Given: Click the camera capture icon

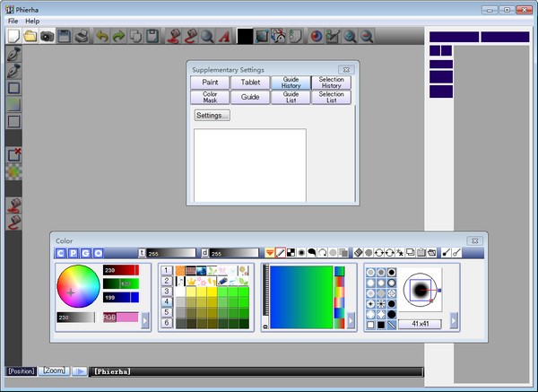Looking at the screenshot, I should click(46, 37).
